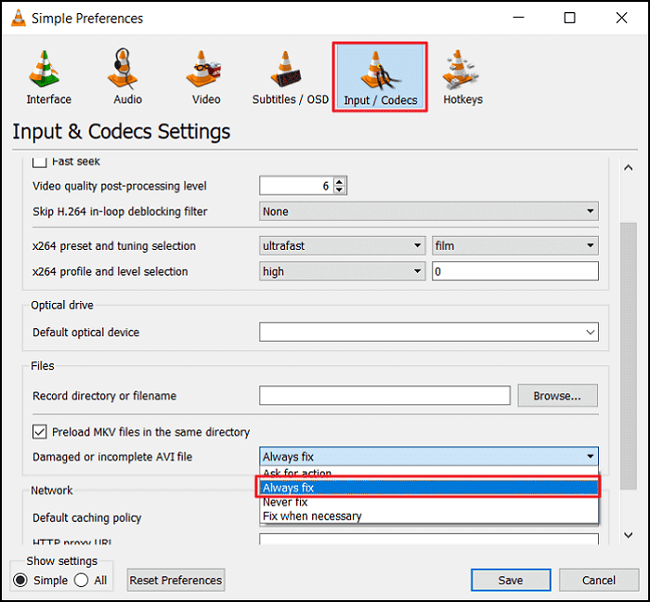The height and width of the screenshot is (602, 650).
Task: Click the Record directory or filename field
Action: click(x=384, y=396)
